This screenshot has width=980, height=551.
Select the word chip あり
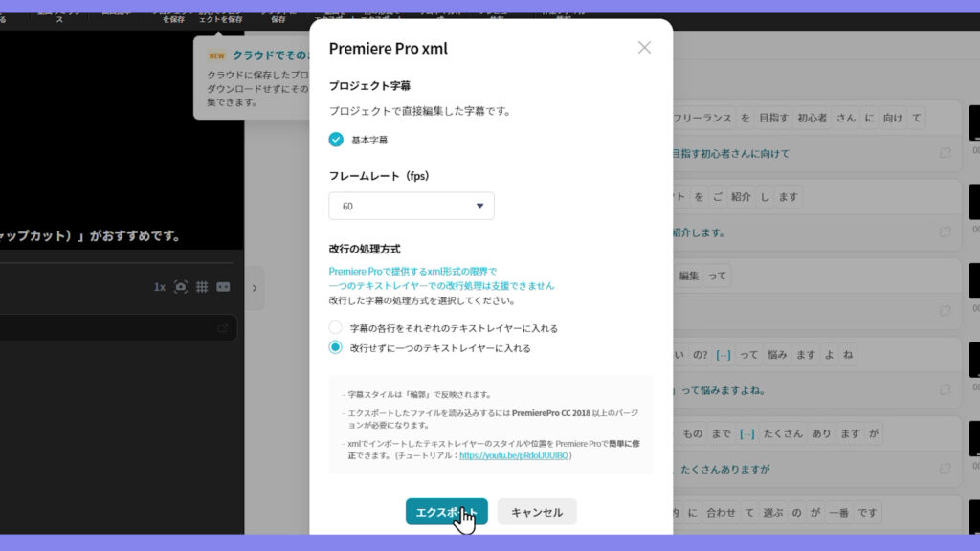(x=821, y=433)
